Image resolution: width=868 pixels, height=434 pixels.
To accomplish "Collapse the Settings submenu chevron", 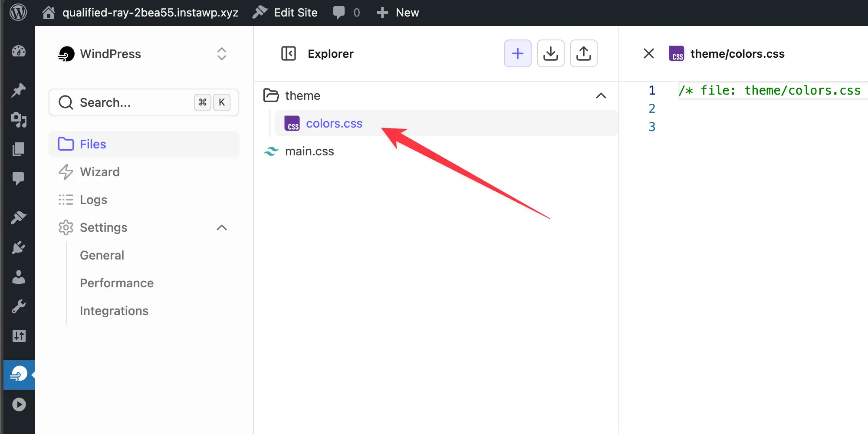I will coord(222,227).
